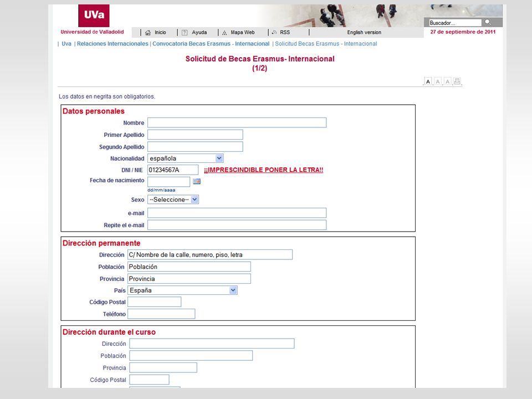Click the Ayuda question mark icon
Image resolution: width=532 pixels, height=399 pixels.
click(185, 33)
